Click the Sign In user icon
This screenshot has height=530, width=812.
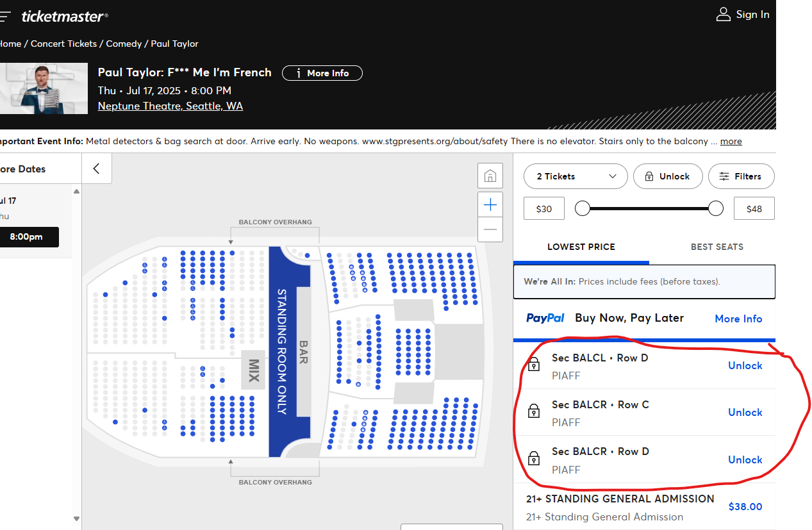click(x=724, y=15)
